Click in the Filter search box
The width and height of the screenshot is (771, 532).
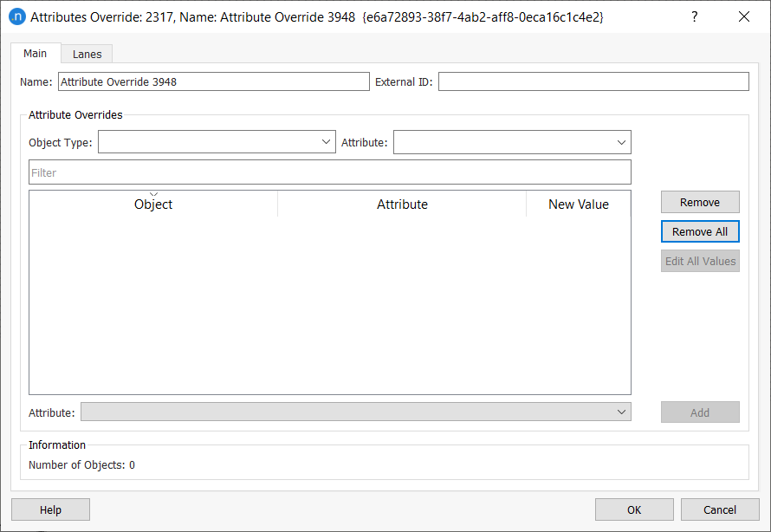pos(329,172)
